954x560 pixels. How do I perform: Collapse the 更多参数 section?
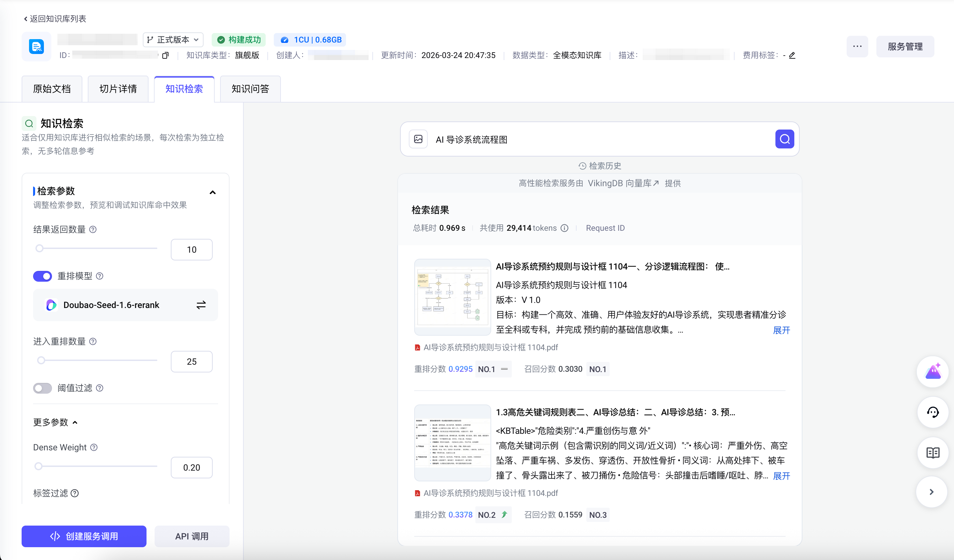pyautogui.click(x=75, y=422)
